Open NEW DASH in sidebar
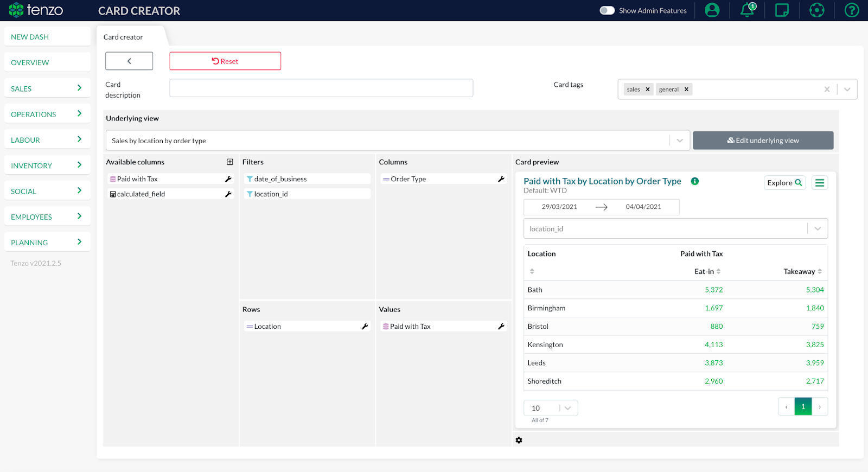The image size is (868, 472). click(x=47, y=37)
